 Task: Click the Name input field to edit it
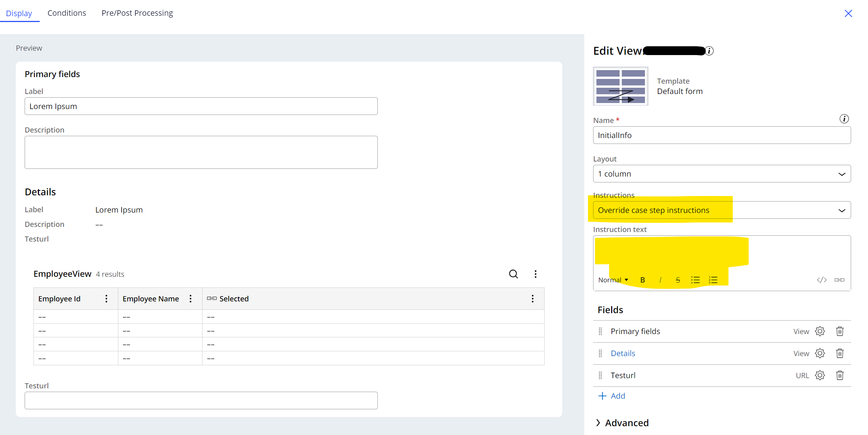(721, 135)
